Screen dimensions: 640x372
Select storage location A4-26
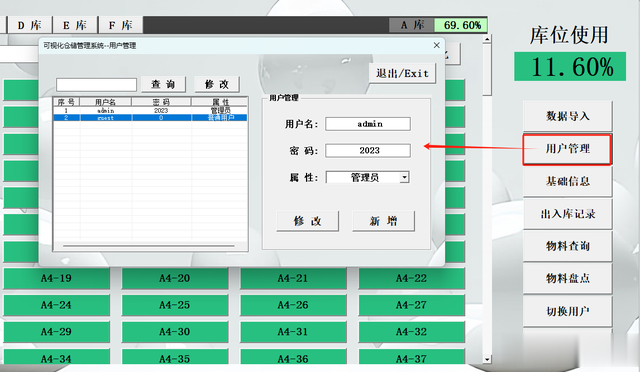(x=293, y=305)
